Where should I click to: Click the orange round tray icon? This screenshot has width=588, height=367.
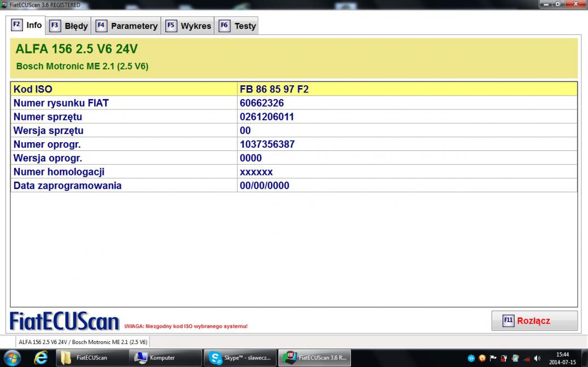[482, 358]
